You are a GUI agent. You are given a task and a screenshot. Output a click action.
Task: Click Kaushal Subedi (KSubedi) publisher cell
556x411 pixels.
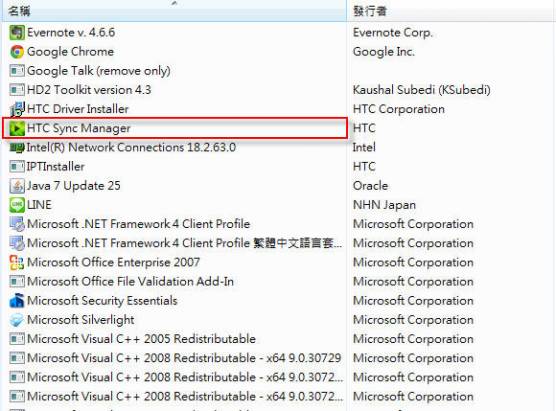(x=422, y=90)
